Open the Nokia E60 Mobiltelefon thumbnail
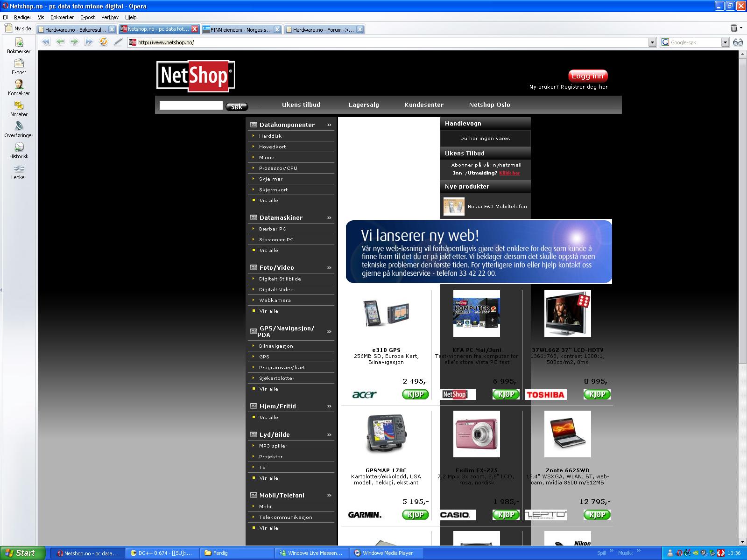747x560 pixels. point(454,206)
